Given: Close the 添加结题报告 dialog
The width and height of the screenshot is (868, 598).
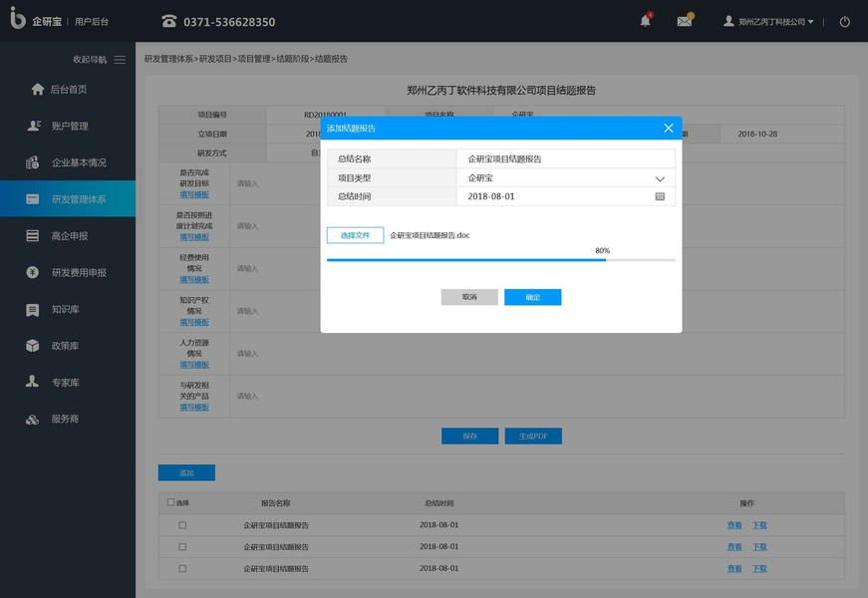Looking at the screenshot, I should (x=668, y=128).
